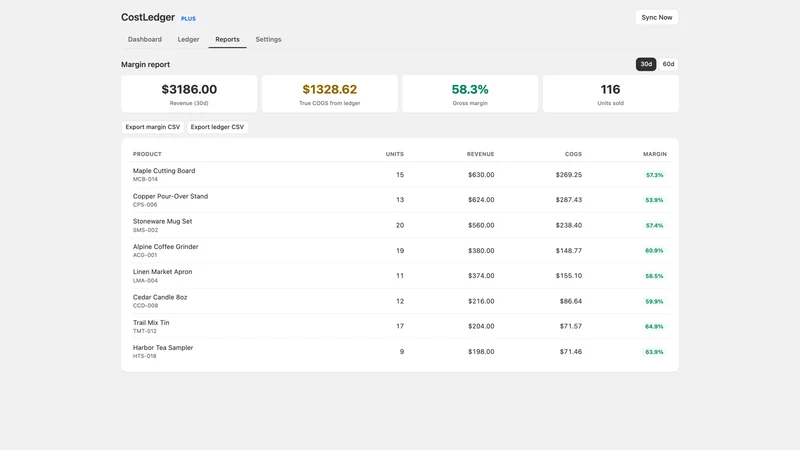Screen dimensions: 800x450
Task: Select the Stoneware Mug Set product
Action: click(162, 221)
